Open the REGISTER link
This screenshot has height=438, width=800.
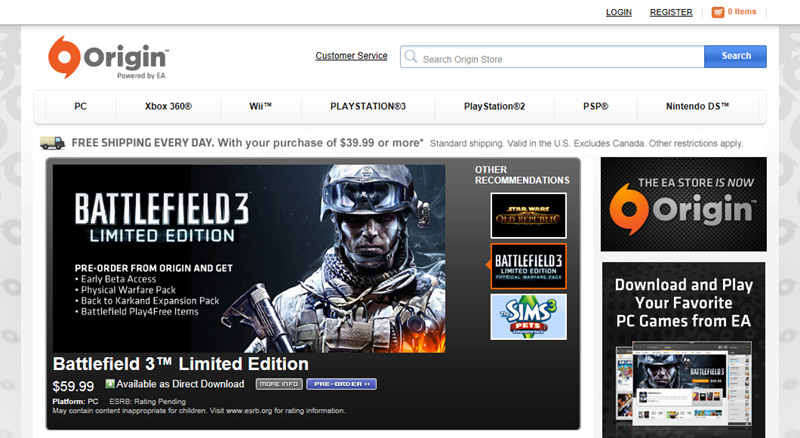[x=671, y=12]
